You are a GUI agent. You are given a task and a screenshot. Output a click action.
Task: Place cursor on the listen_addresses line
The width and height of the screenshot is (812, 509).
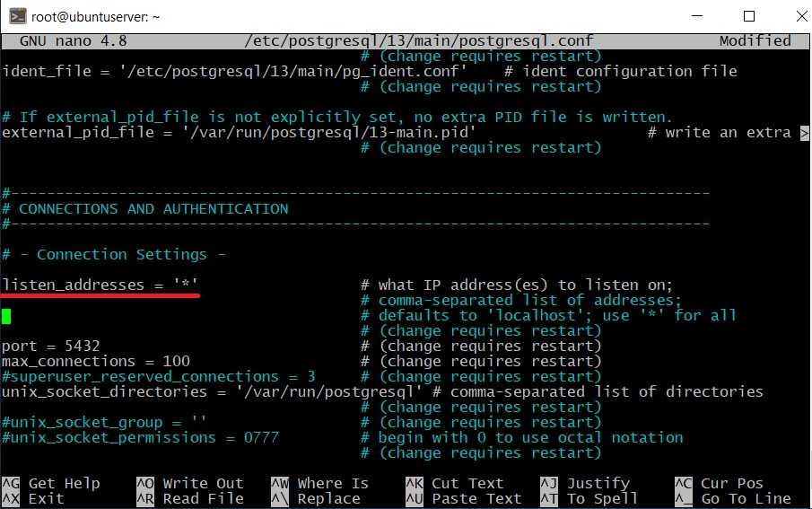[100, 285]
